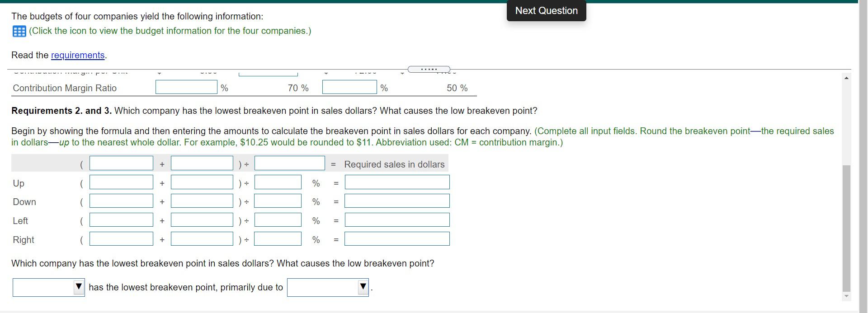Screen dimensions: 868x313
Task: Click Right row second amount field
Action: (202, 239)
